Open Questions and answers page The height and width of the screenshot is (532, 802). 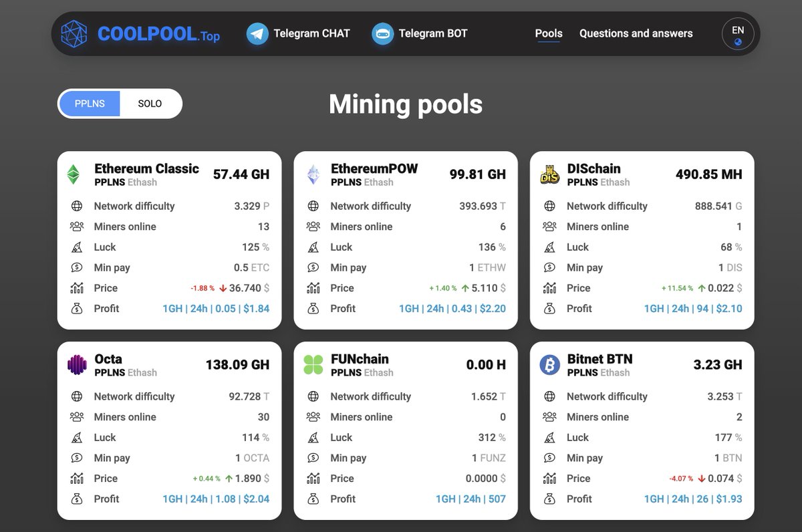coord(636,33)
